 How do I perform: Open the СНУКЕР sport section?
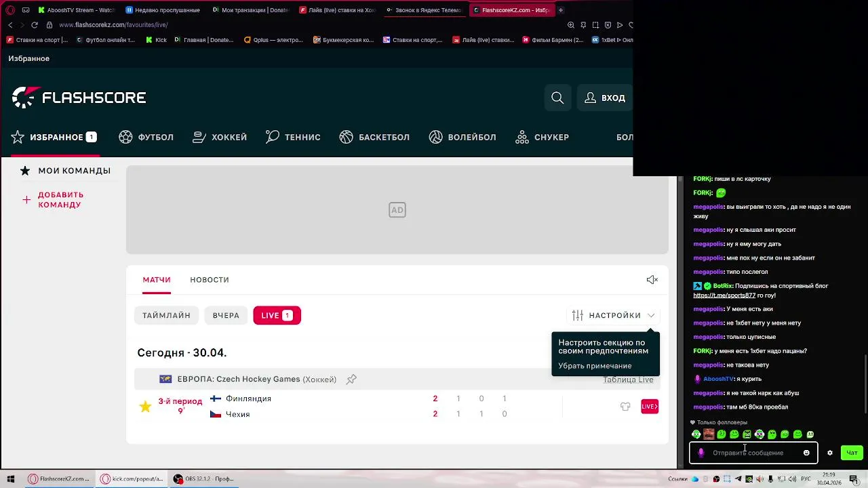pyautogui.click(x=542, y=137)
